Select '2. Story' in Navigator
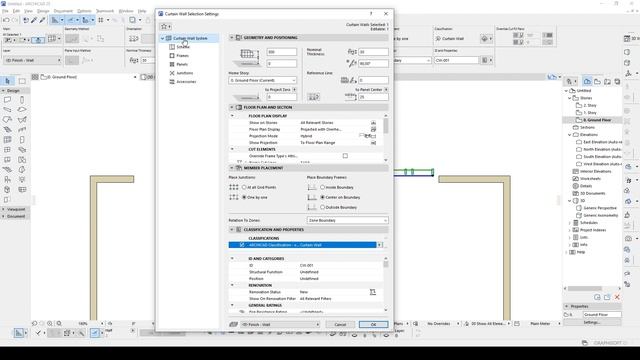The width and height of the screenshot is (640, 360). 590,105
